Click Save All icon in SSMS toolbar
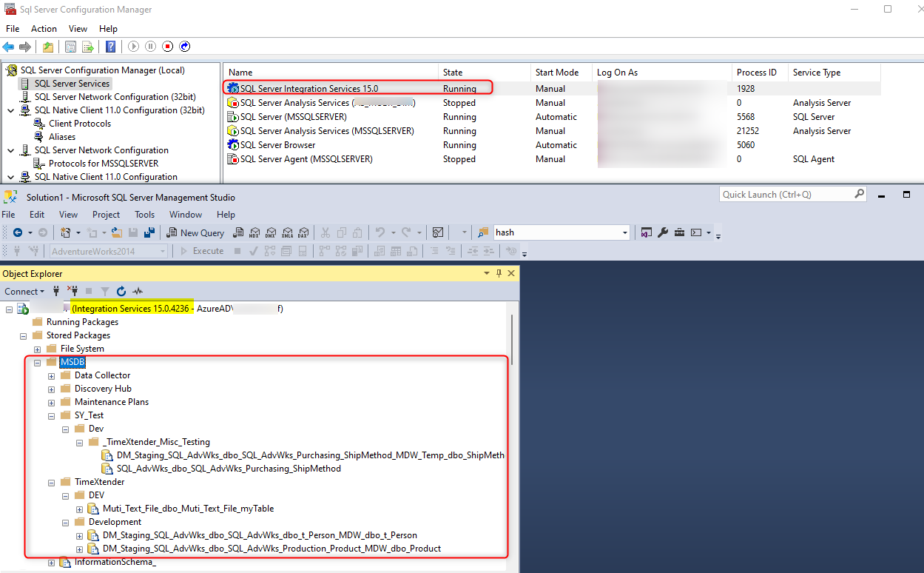 pyautogui.click(x=149, y=232)
